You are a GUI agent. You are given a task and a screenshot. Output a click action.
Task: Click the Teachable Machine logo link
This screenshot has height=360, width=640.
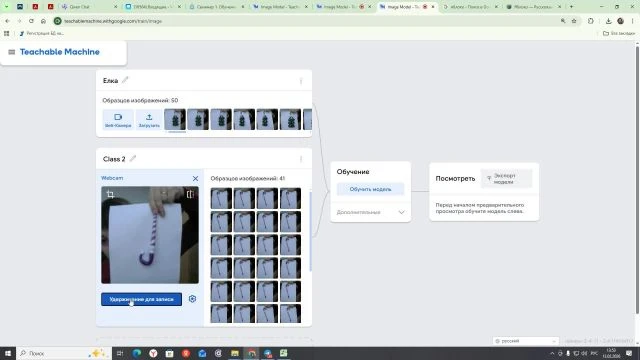pyautogui.click(x=60, y=52)
